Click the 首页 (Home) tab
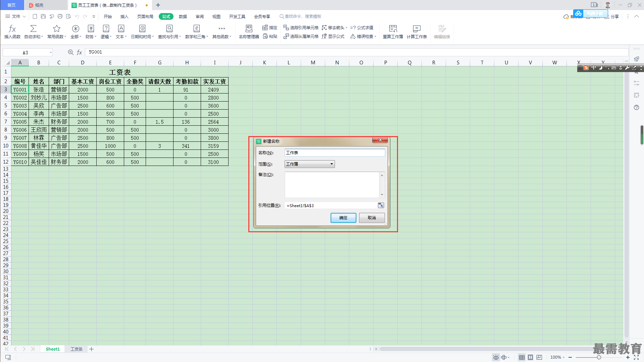Image resolution: width=644 pixels, height=362 pixels. click(x=12, y=5)
